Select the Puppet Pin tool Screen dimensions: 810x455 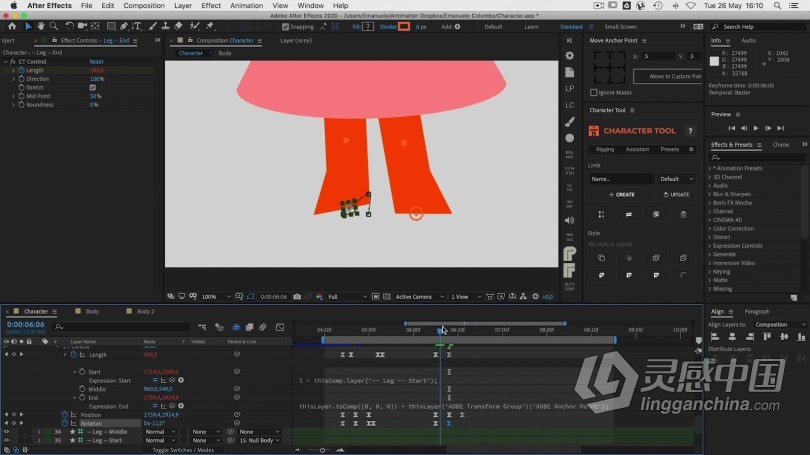pos(210,26)
